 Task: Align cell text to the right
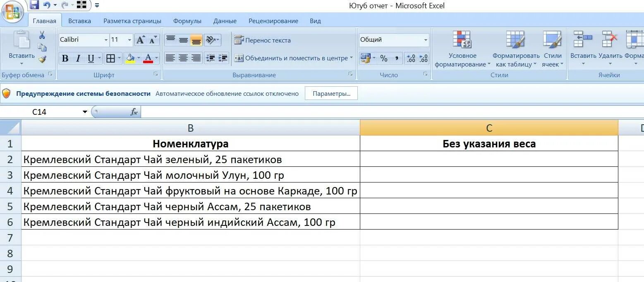[x=196, y=58]
